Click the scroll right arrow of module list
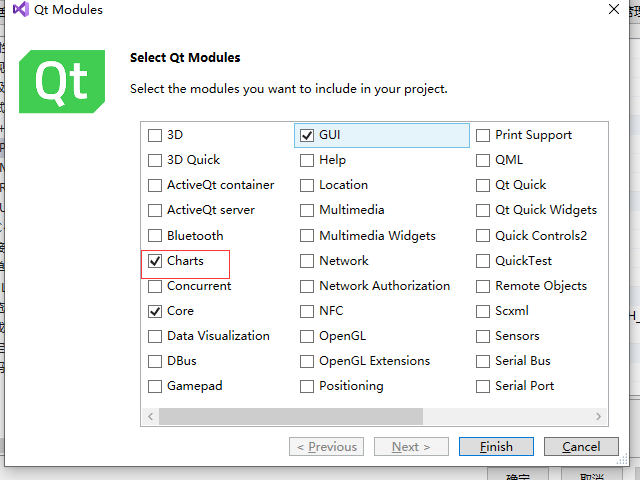The height and width of the screenshot is (480, 640). [598, 416]
